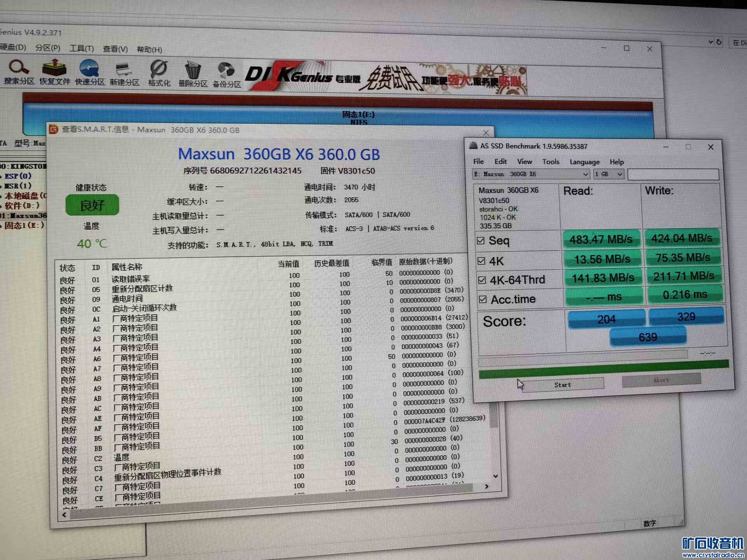Click the greyed Abort button in AS SSD

click(661, 380)
